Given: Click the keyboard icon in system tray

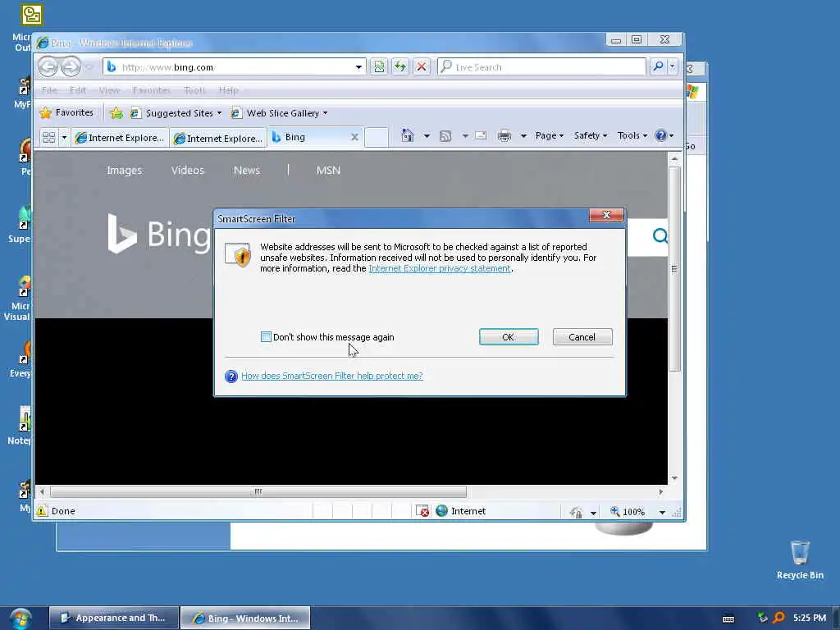Looking at the screenshot, I should [728, 619].
